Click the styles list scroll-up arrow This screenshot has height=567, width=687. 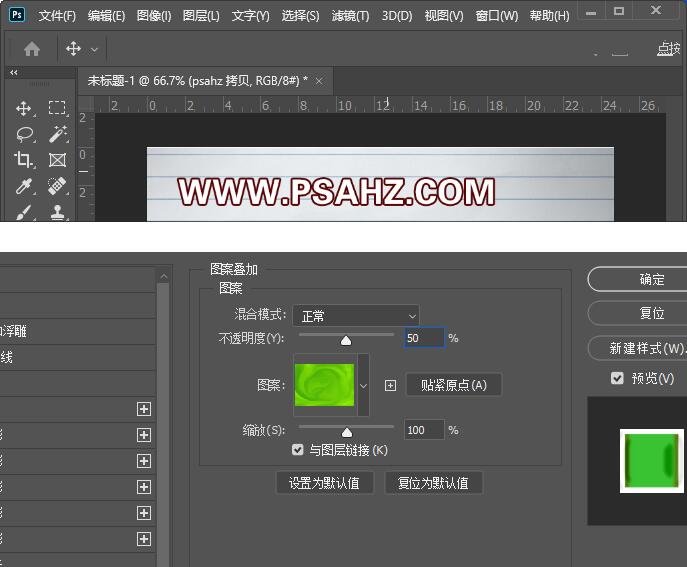(x=163, y=276)
